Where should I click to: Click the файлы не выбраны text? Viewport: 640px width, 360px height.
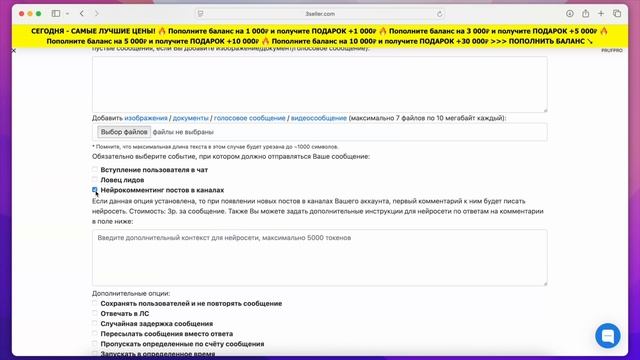(x=183, y=132)
